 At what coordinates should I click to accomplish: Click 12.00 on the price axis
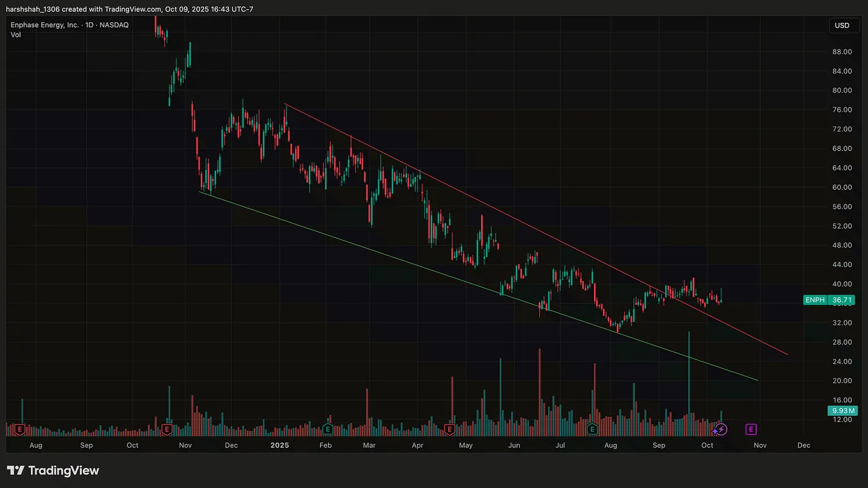click(842, 419)
